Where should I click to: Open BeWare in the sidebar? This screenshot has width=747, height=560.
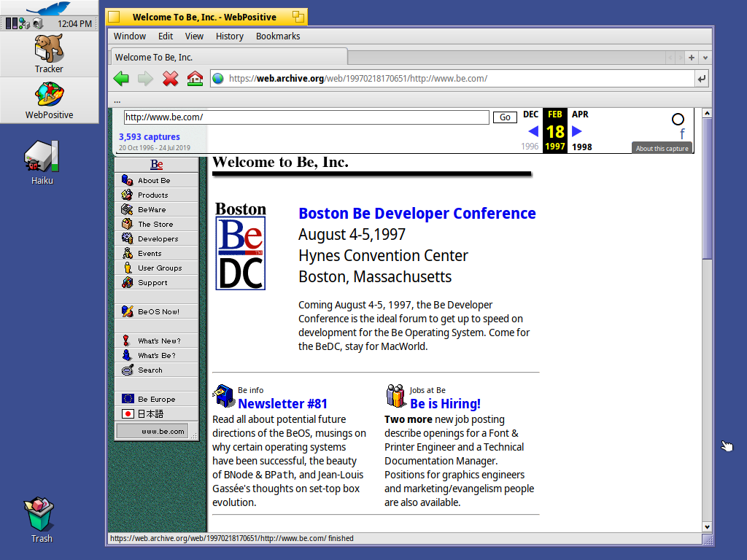[x=156, y=209]
